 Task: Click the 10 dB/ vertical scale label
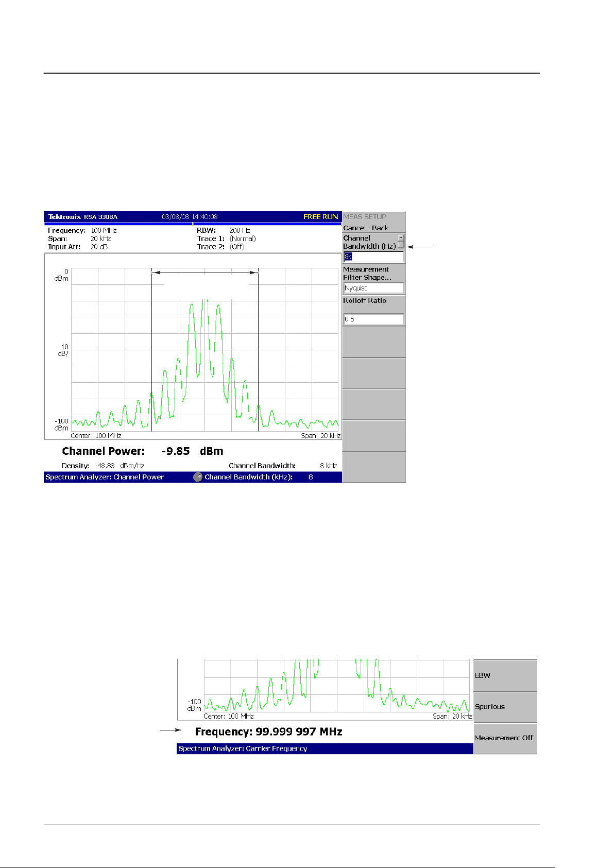(x=62, y=350)
